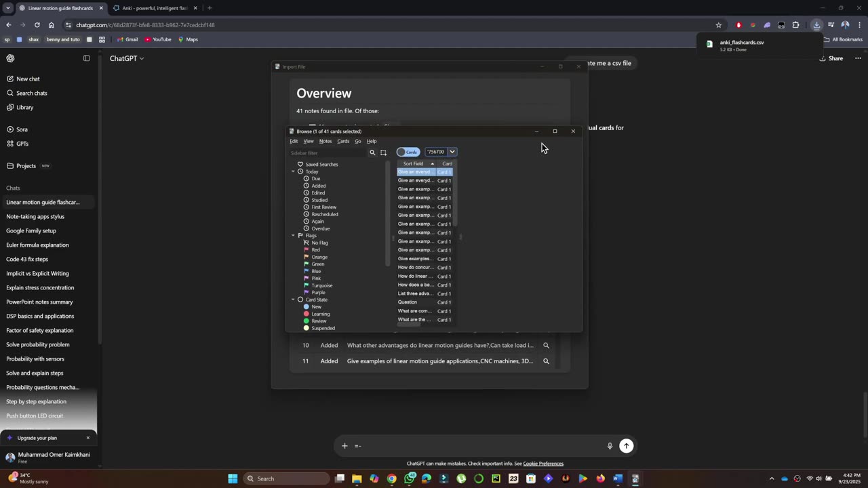This screenshot has height=488, width=868.
Task: Open the Help menu in Anki browser
Action: 372,141
